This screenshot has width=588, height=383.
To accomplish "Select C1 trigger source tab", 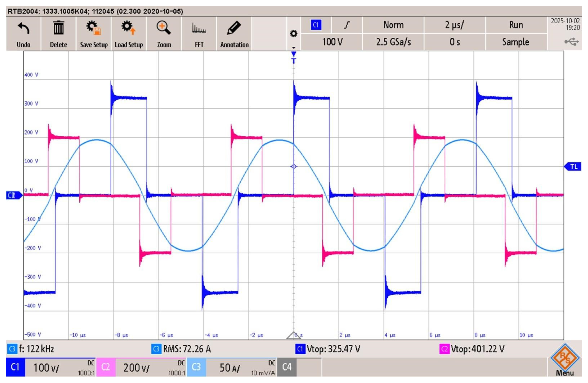I will pyautogui.click(x=316, y=25).
